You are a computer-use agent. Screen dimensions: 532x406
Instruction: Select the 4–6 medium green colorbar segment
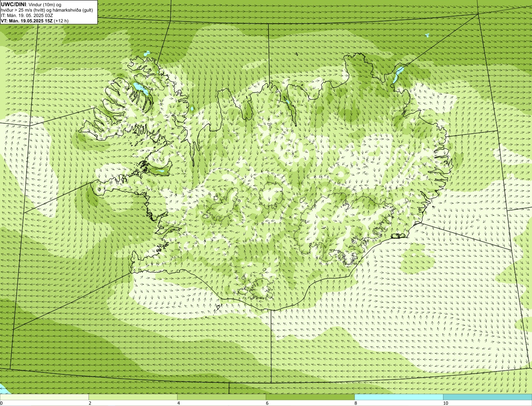tap(222, 397)
